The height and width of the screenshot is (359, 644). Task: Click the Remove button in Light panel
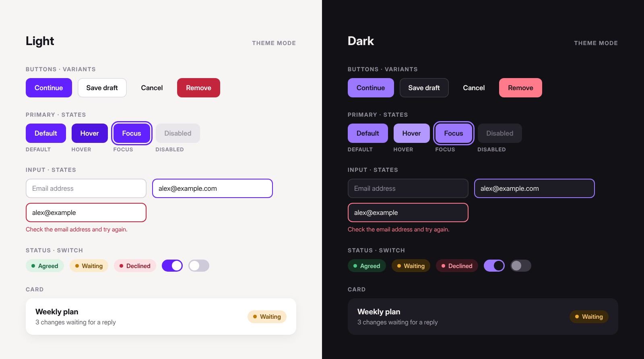pos(198,88)
